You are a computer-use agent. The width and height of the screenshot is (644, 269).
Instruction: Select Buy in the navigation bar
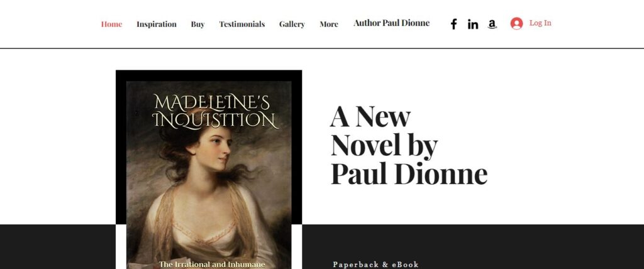tap(197, 25)
